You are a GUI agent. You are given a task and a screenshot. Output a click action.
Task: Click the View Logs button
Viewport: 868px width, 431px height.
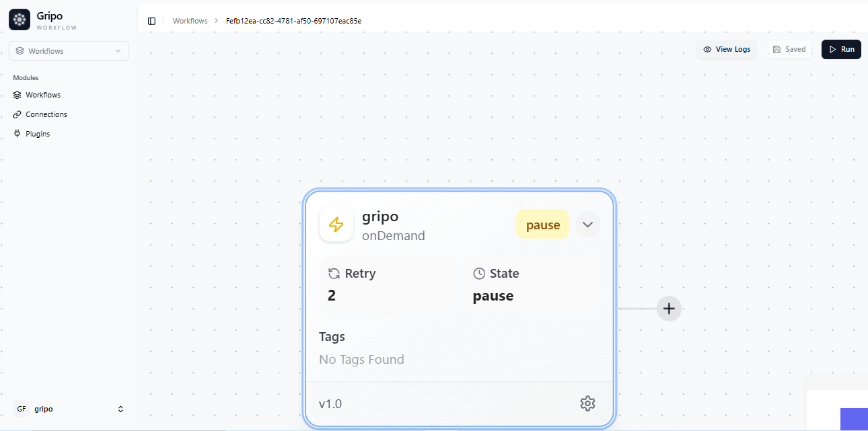coord(727,49)
